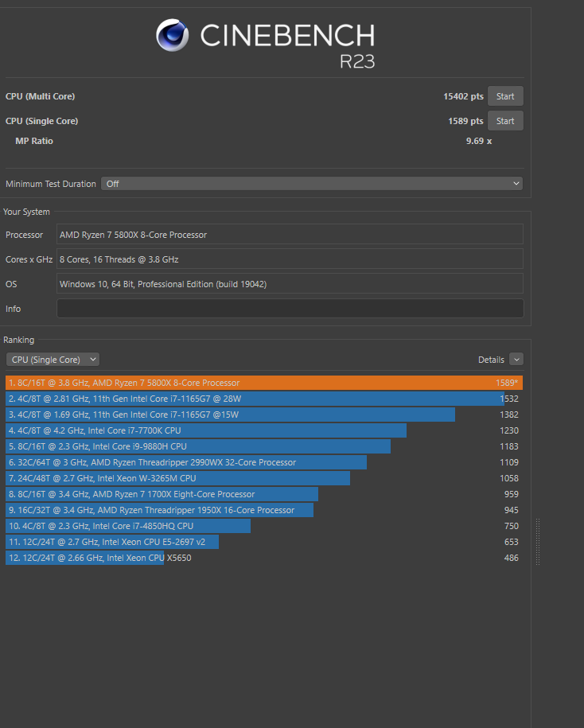Select ranking row Threadripper 2990WX

264,462
